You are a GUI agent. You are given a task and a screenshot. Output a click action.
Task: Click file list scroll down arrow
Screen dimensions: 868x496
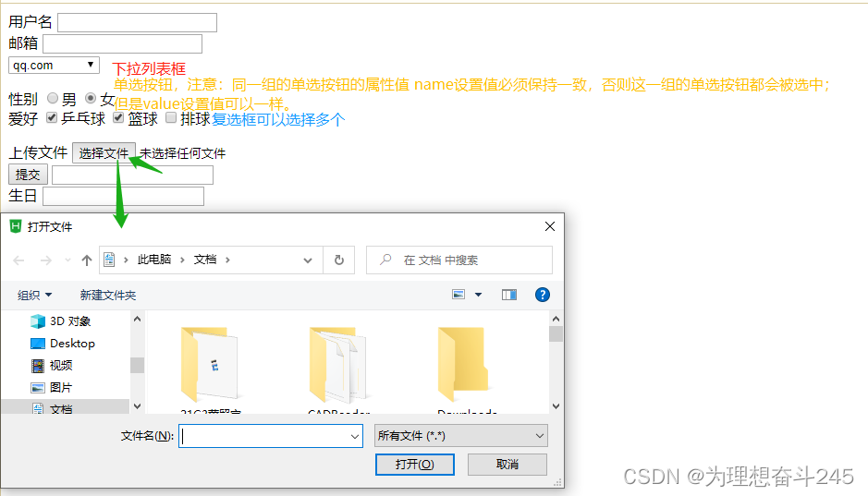(556, 406)
